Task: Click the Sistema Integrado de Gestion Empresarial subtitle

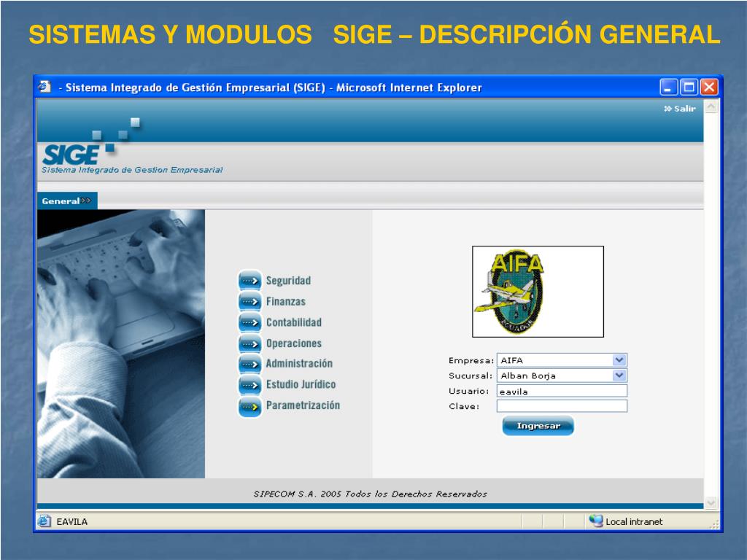Action: (132, 170)
